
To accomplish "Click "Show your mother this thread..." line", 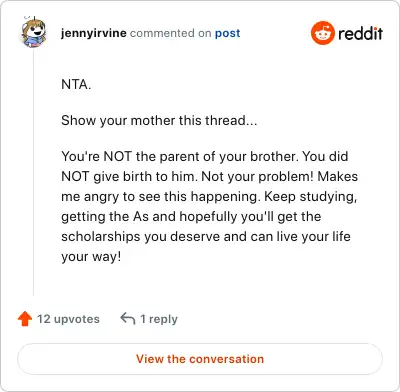I will (x=159, y=120).
